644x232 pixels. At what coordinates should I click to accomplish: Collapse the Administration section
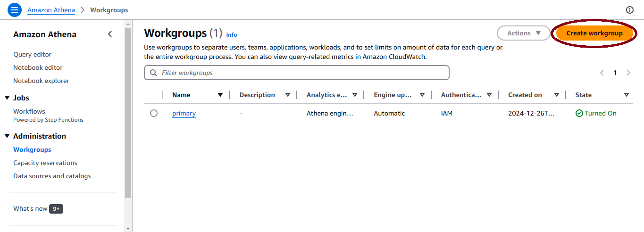(7, 136)
